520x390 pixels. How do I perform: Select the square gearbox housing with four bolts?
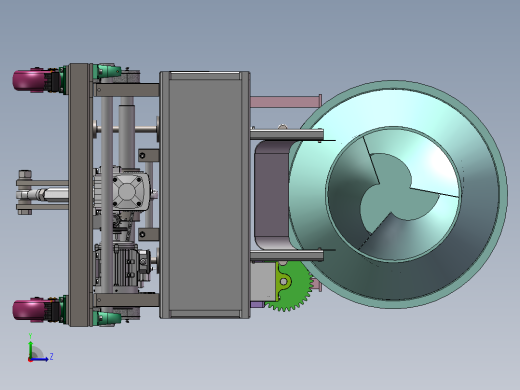[x=128, y=191]
